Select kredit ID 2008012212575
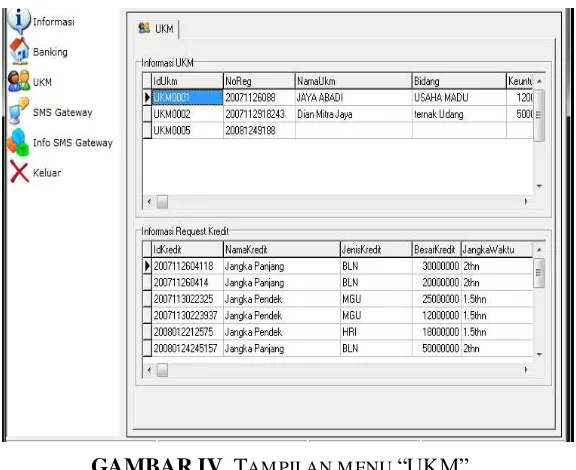 [187, 332]
